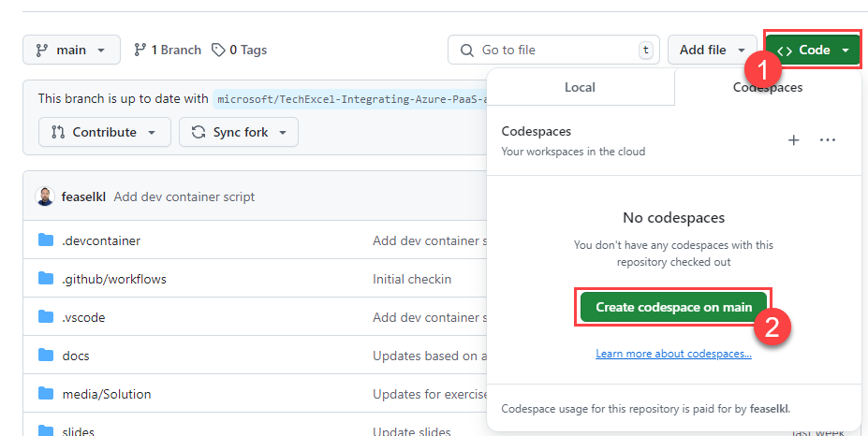Open the .github/workflows folder
The image size is (868, 436).
coord(114,279)
